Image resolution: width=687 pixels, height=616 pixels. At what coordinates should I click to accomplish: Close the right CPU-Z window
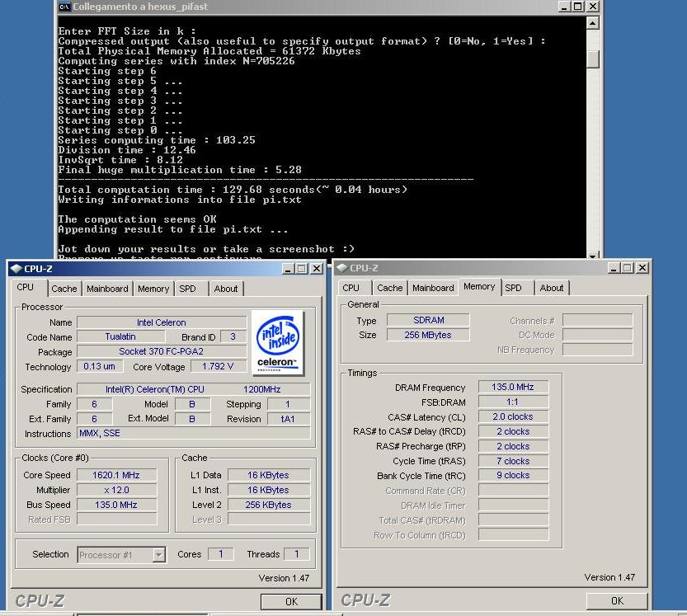pyautogui.click(x=642, y=268)
